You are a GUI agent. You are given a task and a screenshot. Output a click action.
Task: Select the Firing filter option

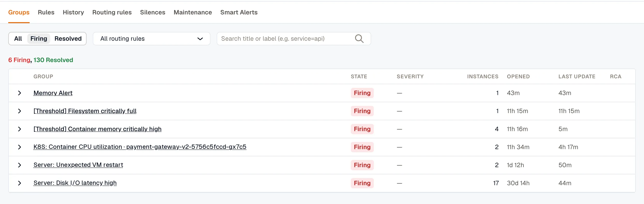(39, 39)
